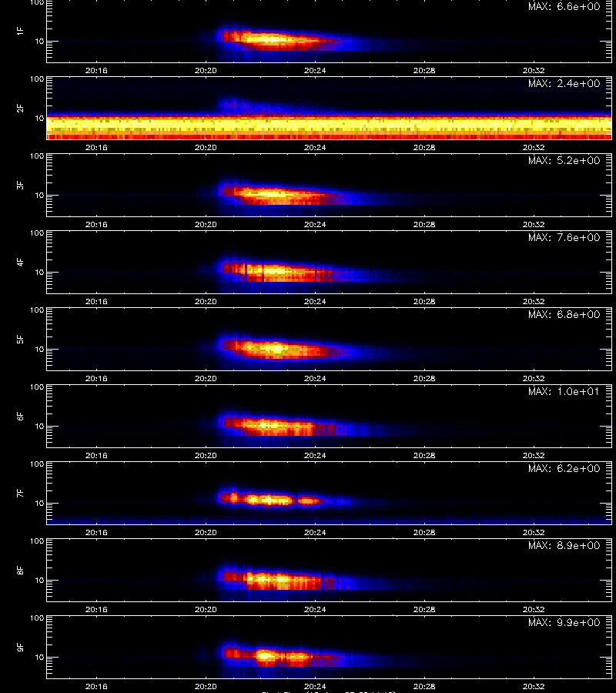The width and height of the screenshot is (616, 693).
Task: Click the 20:16 tick label beneath the 1F panel
Action: (x=96, y=70)
